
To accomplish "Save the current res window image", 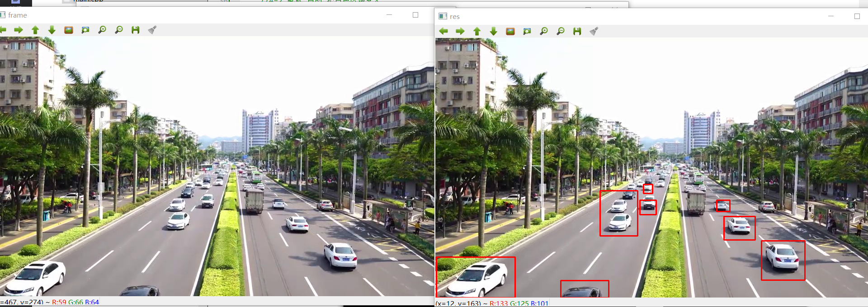I will point(577,31).
